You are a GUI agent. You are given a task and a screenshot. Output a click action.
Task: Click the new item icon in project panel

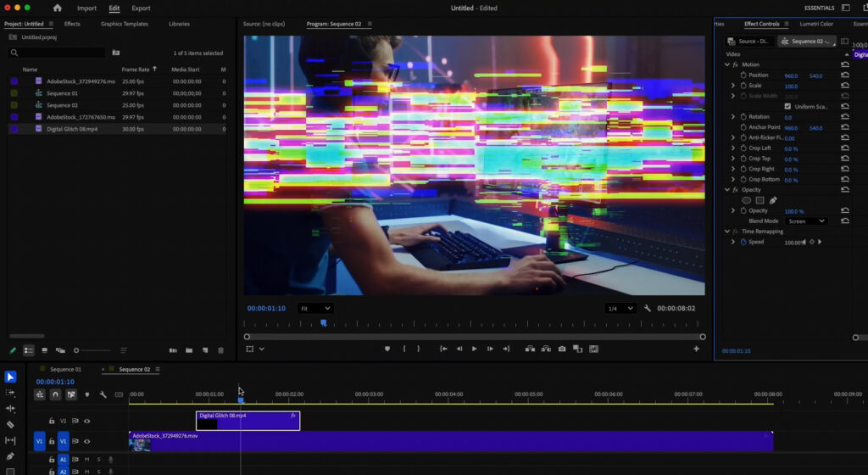pyautogui.click(x=205, y=350)
